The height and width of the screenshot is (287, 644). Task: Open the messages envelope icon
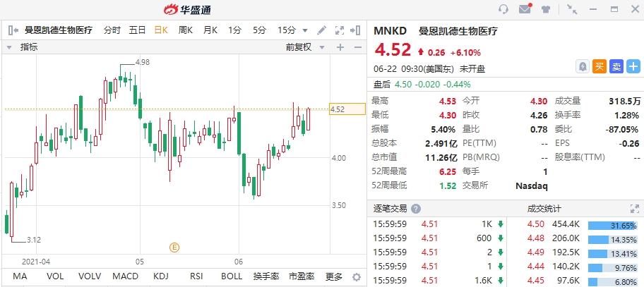point(525,8)
